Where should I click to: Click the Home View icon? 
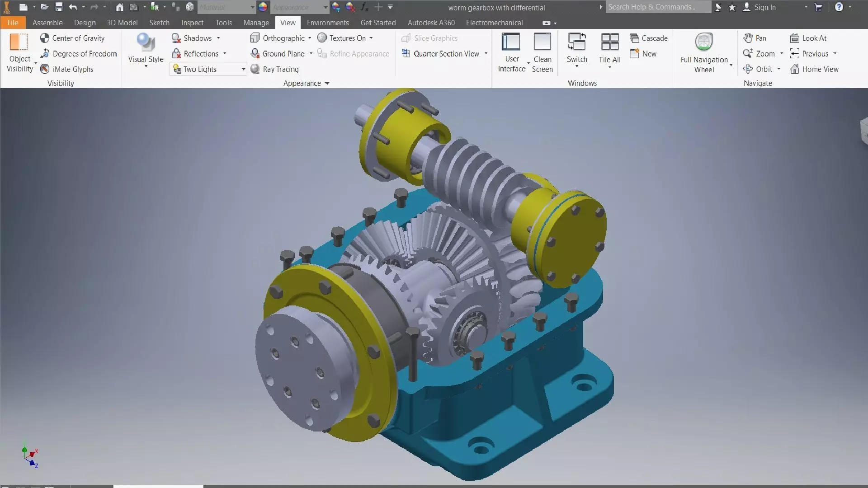794,69
